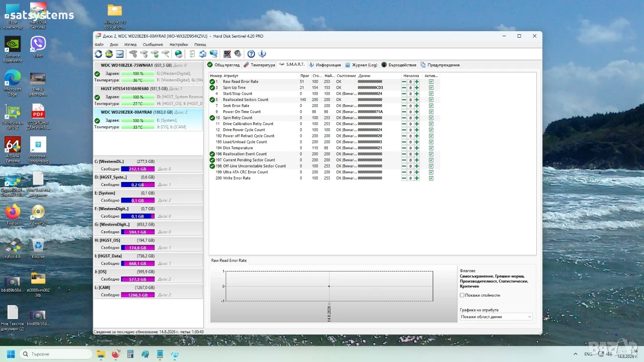
Task: Uncheck the active box for Raw Read Error Rate
Action: [x=431, y=81]
